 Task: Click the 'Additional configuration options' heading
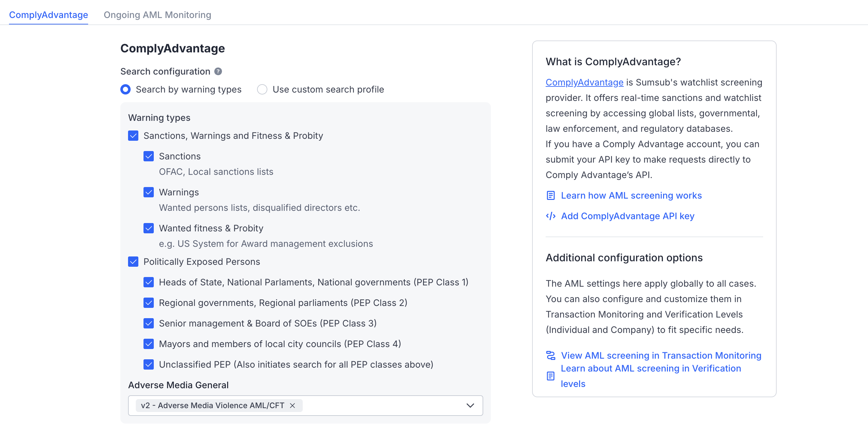click(624, 258)
